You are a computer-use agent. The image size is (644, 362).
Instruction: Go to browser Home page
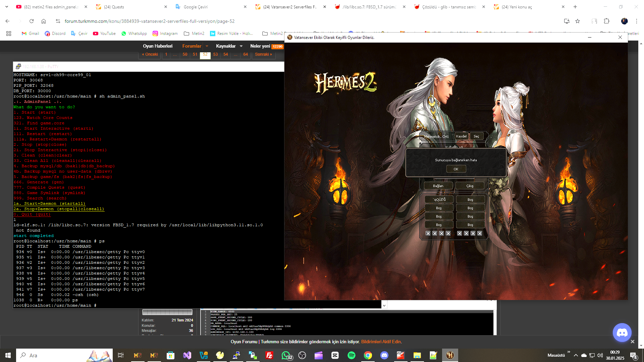[44, 21]
